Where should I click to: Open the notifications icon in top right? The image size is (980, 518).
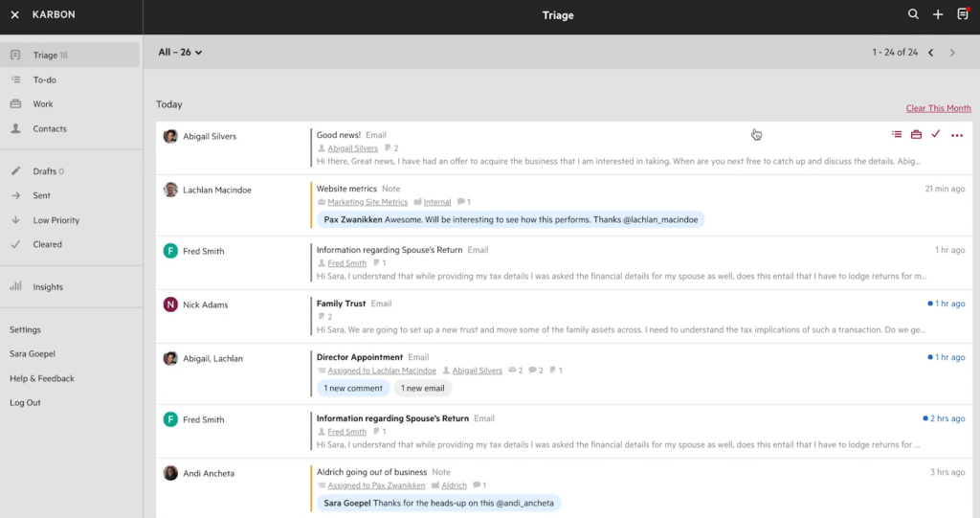[x=962, y=14]
